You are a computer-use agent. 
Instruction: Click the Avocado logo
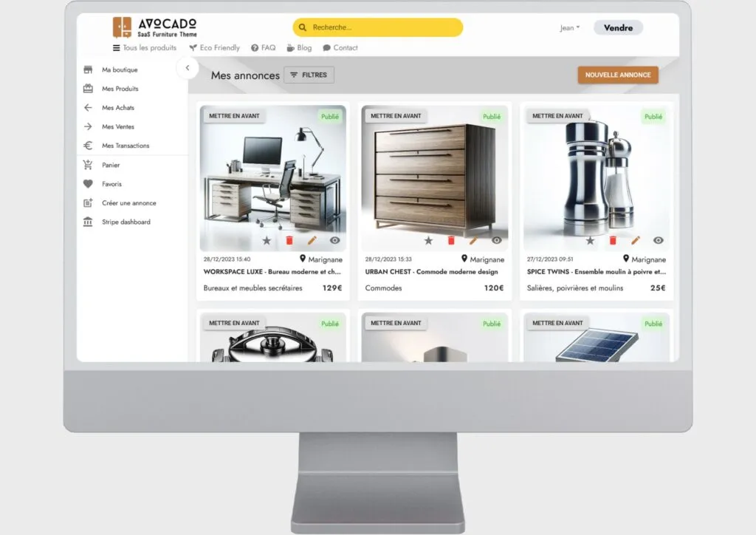[x=155, y=27]
